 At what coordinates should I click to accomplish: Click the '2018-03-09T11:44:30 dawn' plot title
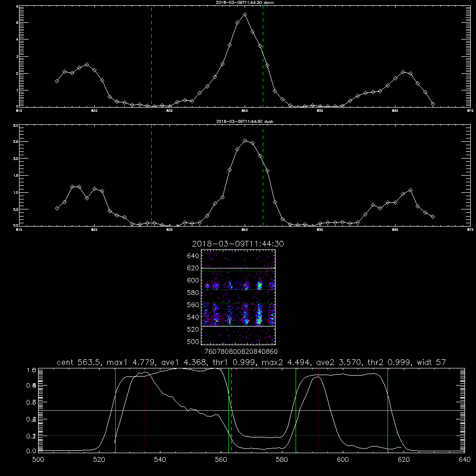[x=245, y=2]
